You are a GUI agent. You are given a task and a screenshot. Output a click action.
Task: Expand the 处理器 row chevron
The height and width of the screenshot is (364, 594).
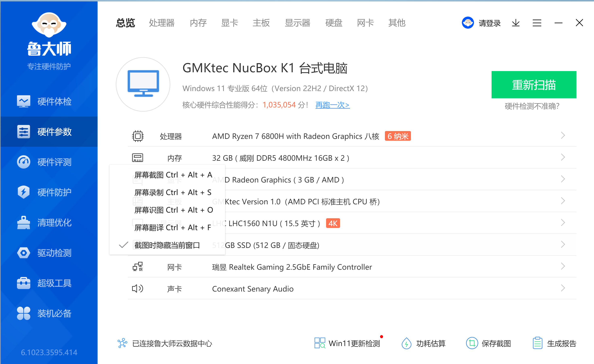563,136
